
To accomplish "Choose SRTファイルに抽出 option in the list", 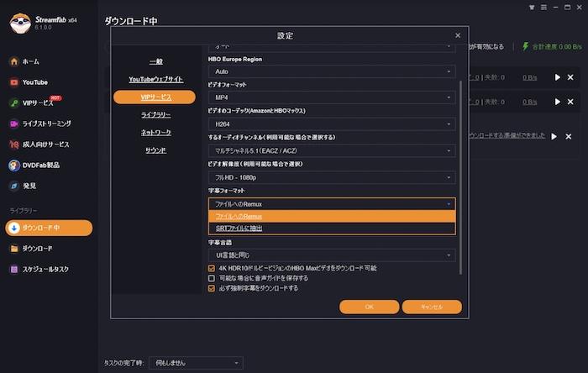I will tap(332, 229).
